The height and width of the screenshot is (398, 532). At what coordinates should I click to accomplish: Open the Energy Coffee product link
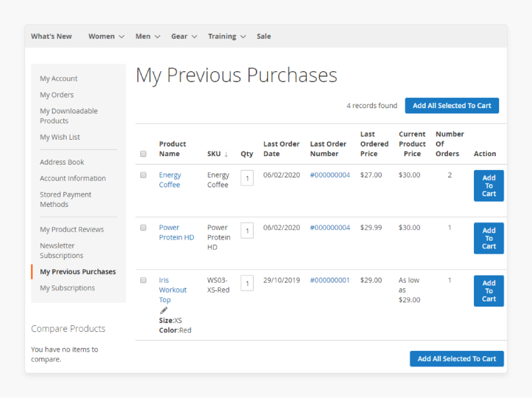170,180
